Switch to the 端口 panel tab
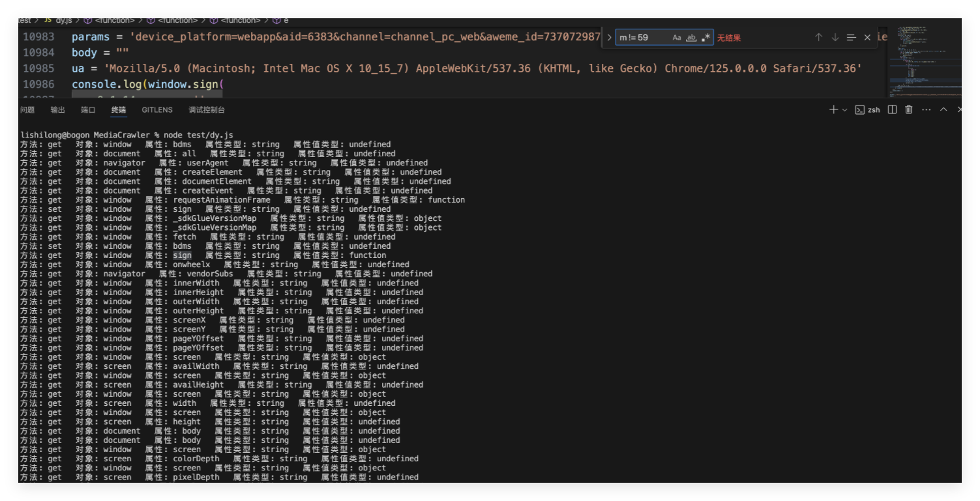 [x=88, y=110]
